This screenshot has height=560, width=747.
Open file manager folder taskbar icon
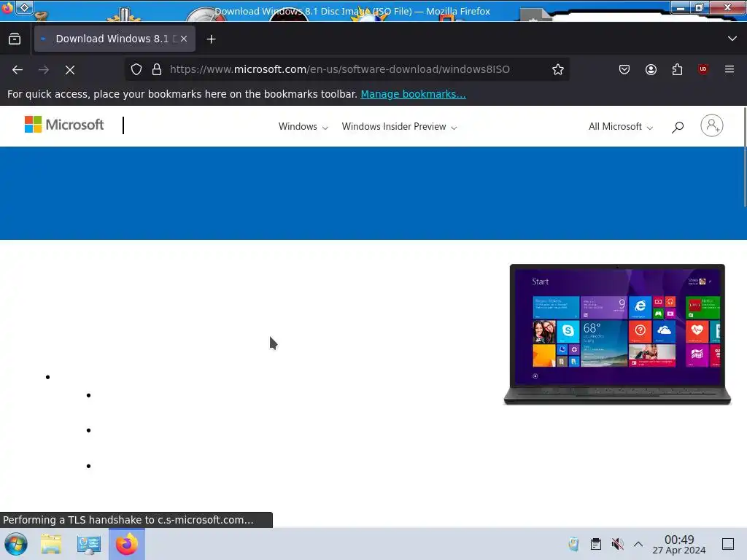pos(51,544)
